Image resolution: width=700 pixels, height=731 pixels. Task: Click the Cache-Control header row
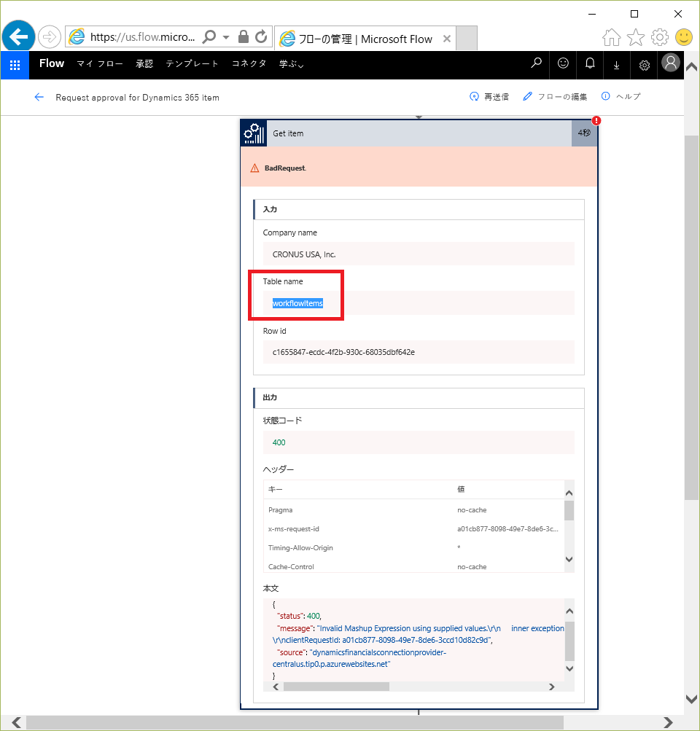coord(413,566)
